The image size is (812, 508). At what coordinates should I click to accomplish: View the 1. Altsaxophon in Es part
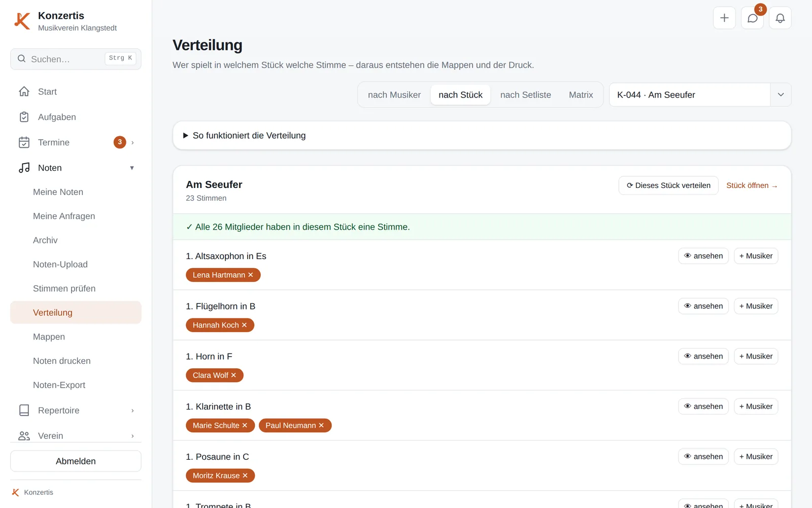tap(703, 256)
